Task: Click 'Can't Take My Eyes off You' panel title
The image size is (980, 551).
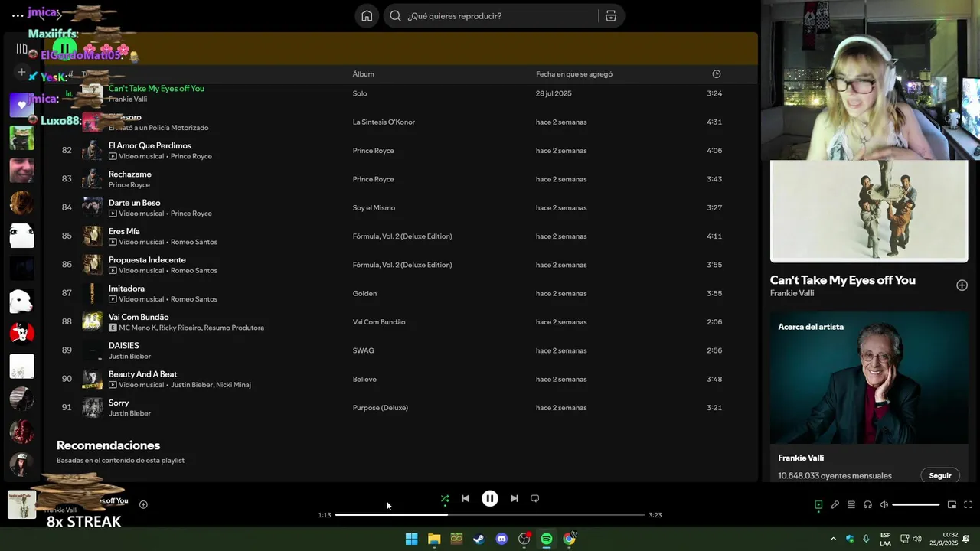Action: (842, 280)
